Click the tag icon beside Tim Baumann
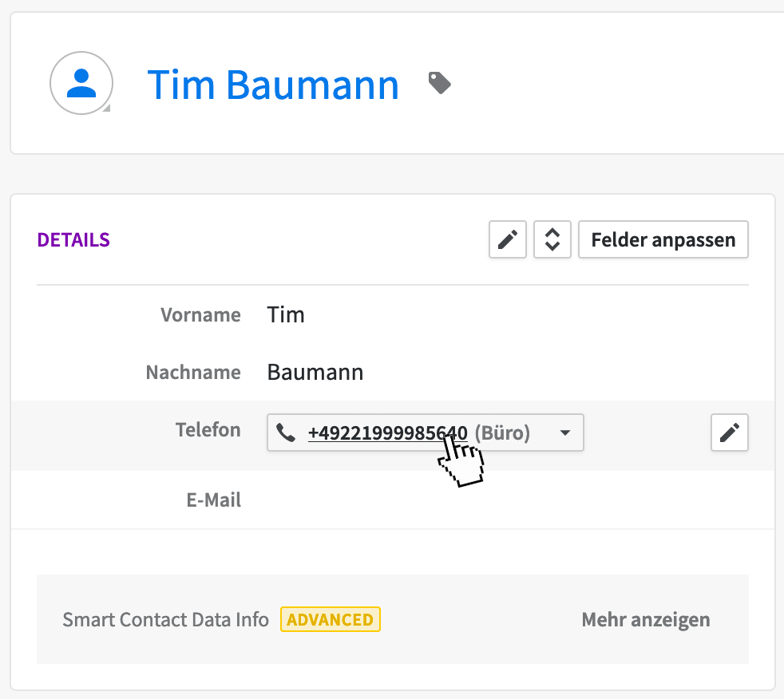Screen dimensions: 784x699 [x=440, y=82]
